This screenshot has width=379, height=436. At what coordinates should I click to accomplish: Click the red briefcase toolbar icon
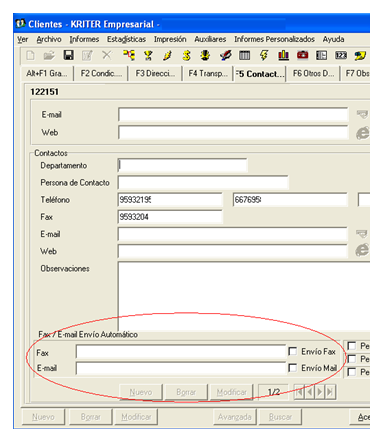[x=302, y=55]
